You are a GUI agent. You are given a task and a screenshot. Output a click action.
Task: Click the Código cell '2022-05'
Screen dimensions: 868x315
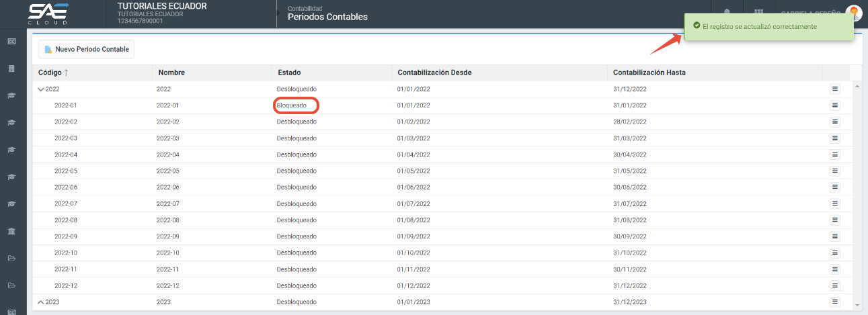[x=66, y=171]
